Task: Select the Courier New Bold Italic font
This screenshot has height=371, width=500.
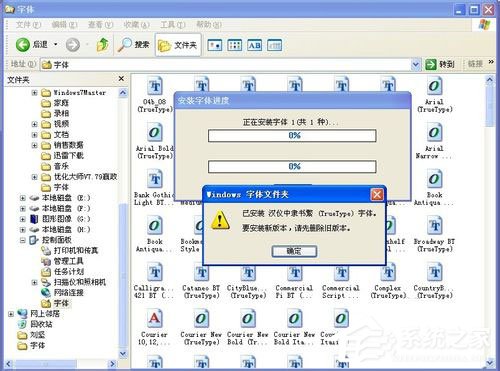Action: coord(295,319)
